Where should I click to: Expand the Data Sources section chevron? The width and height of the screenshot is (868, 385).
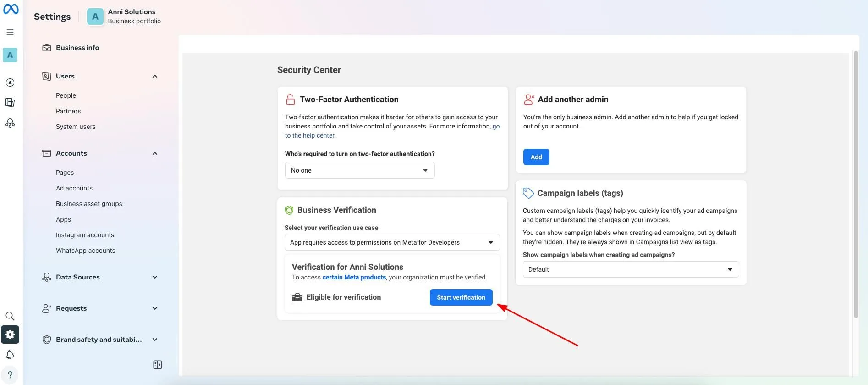155,277
